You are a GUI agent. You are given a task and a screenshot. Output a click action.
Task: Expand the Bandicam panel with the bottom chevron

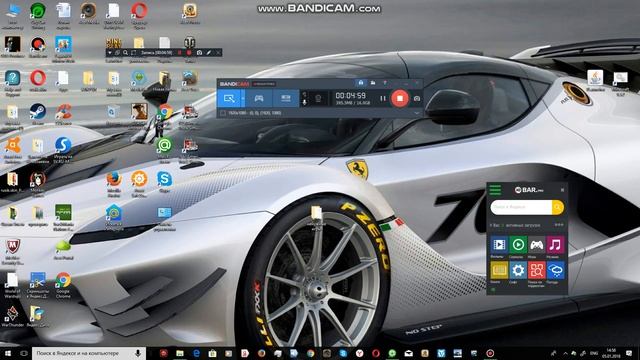coord(416,113)
